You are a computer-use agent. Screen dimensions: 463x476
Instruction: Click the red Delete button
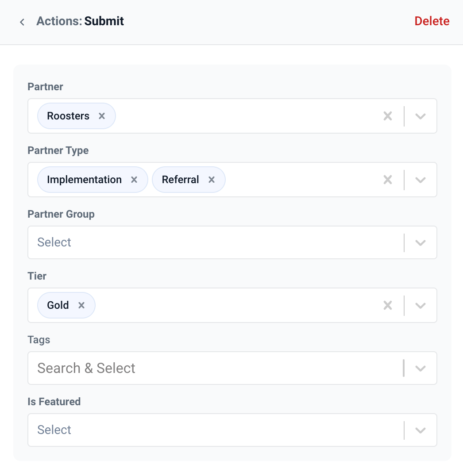pos(432,21)
